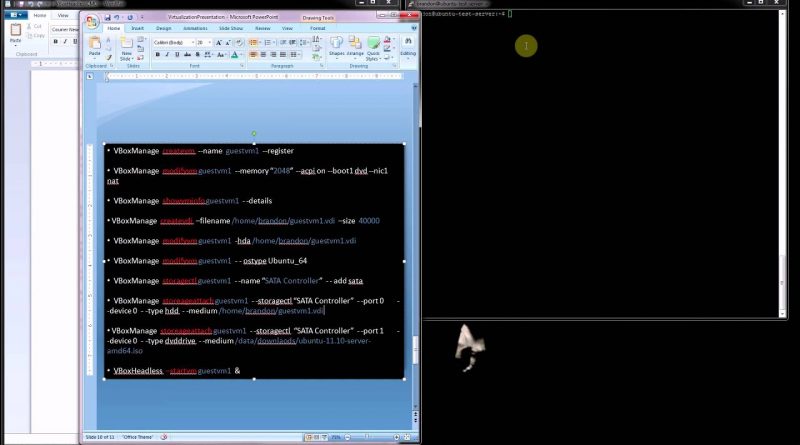Justify text in Paragraph group
The width and height of the screenshot is (800, 445).
point(283,55)
